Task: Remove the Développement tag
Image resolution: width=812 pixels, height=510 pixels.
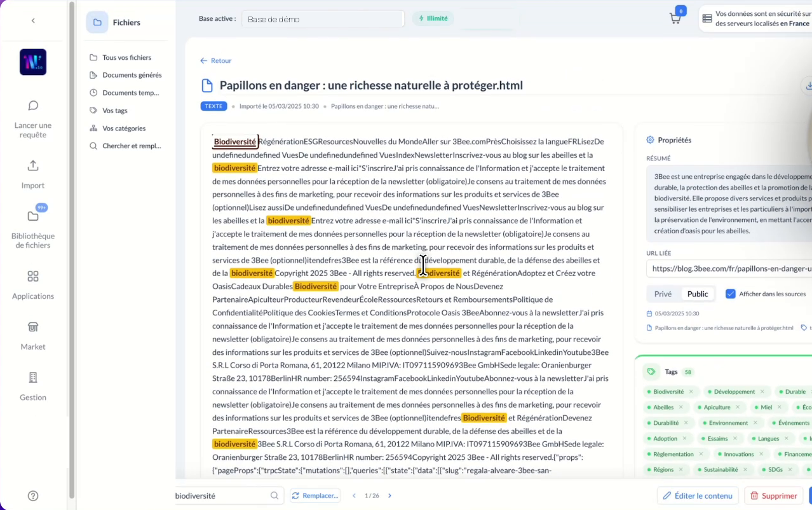Action: (x=762, y=392)
